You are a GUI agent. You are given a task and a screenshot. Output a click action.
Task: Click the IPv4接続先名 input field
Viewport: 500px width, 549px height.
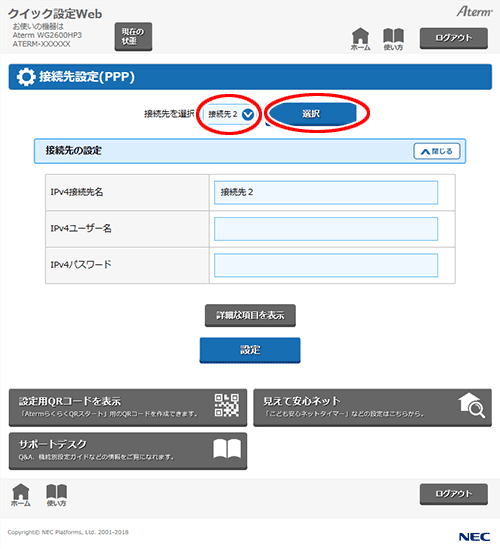[x=326, y=192]
